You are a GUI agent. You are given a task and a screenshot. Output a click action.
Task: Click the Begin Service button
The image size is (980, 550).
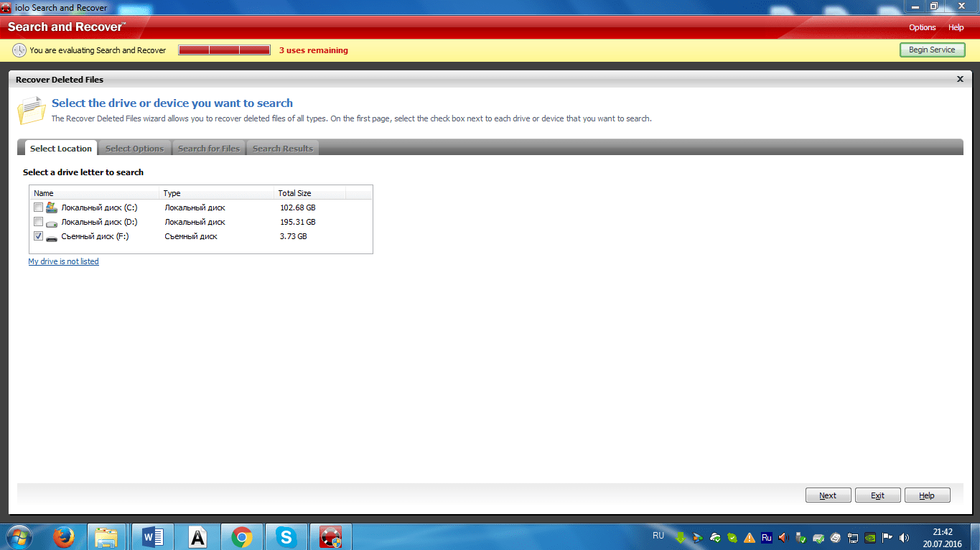pos(932,50)
